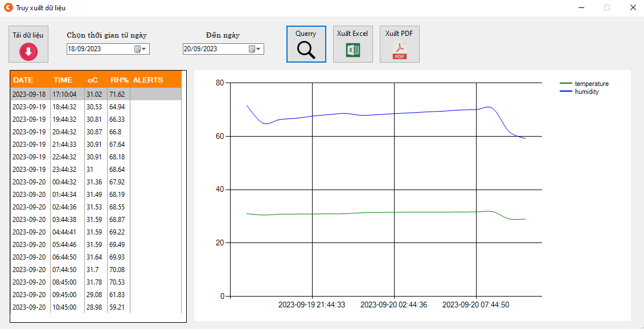Close the Truy xuất dữ liệu window

(x=633, y=7)
